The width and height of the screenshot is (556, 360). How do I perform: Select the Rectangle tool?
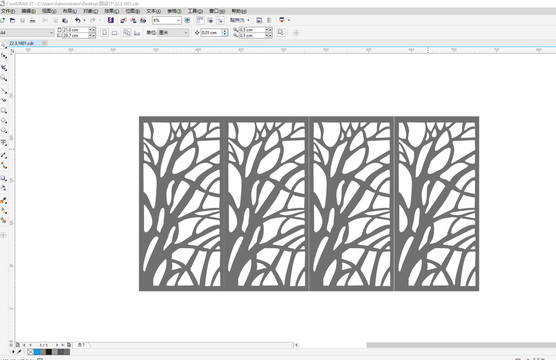(x=4, y=111)
